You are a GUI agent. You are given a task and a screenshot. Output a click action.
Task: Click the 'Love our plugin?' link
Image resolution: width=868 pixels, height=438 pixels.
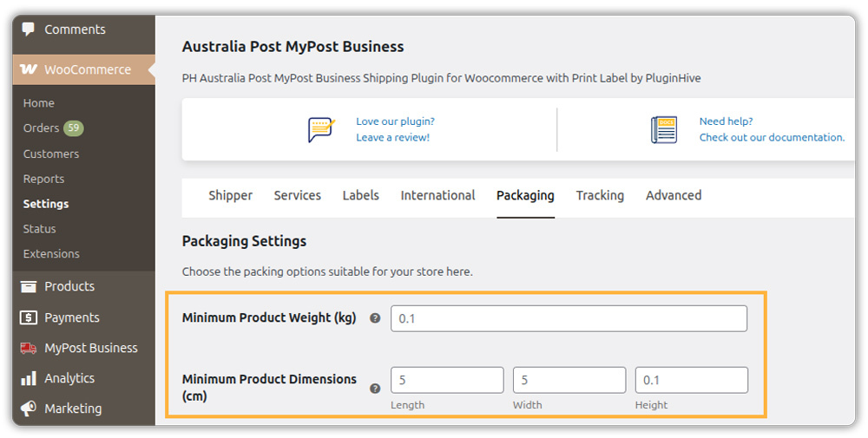pyautogui.click(x=395, y=121)
